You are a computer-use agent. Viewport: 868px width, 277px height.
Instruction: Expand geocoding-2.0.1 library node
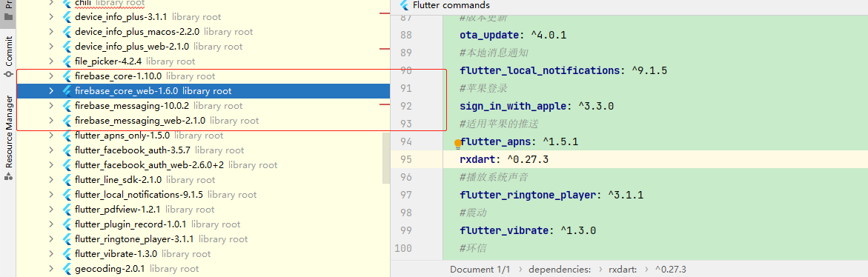click(x=51, y=269)
